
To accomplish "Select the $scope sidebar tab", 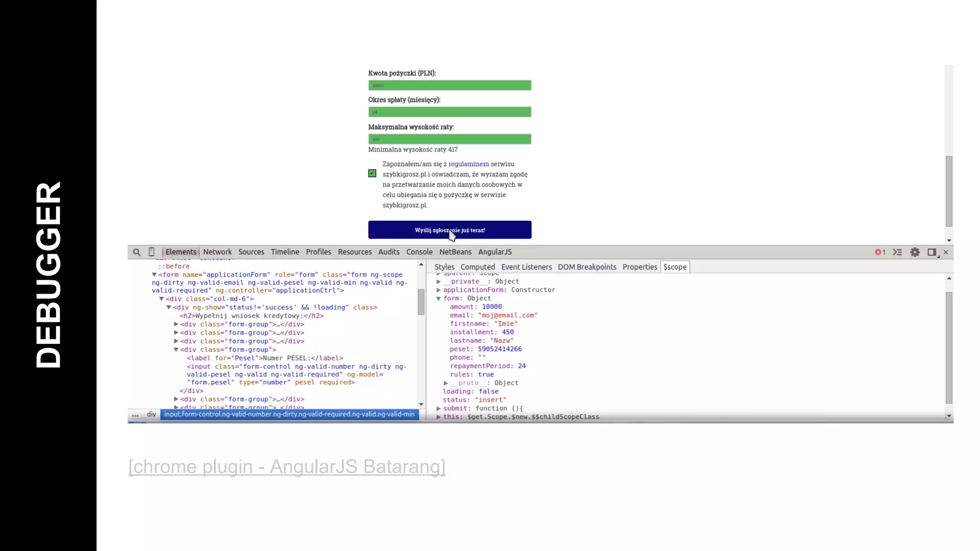I will tap(675, 267).
